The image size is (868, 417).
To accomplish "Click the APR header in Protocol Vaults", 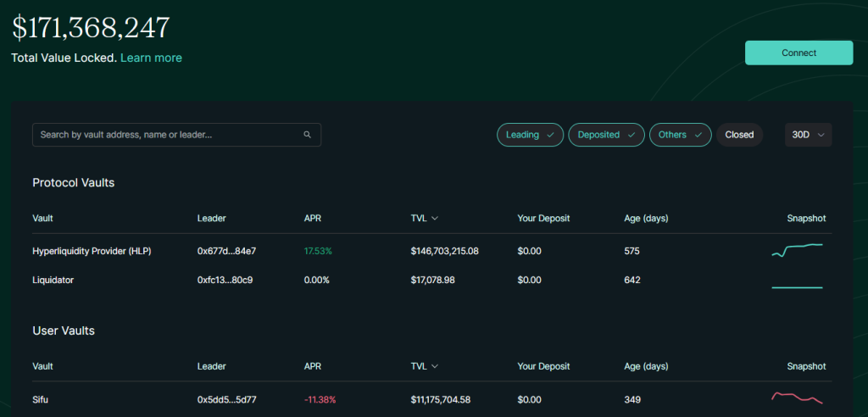I will coord(313,219).
